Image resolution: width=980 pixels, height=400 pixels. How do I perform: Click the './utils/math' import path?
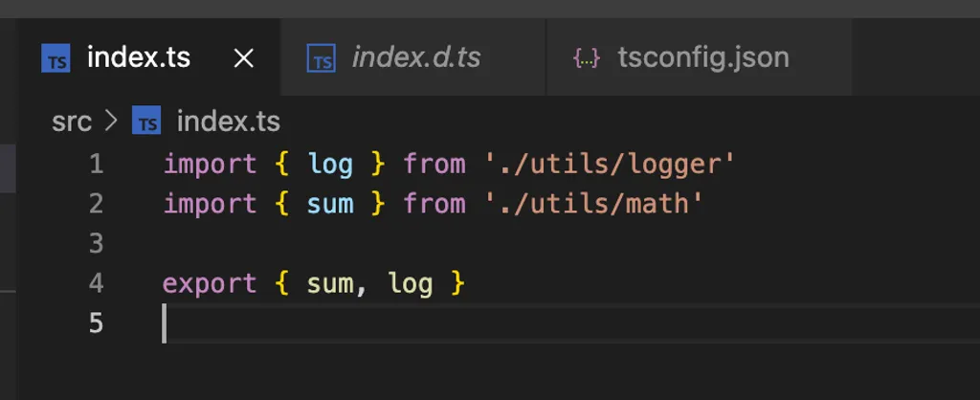point(594,204)
